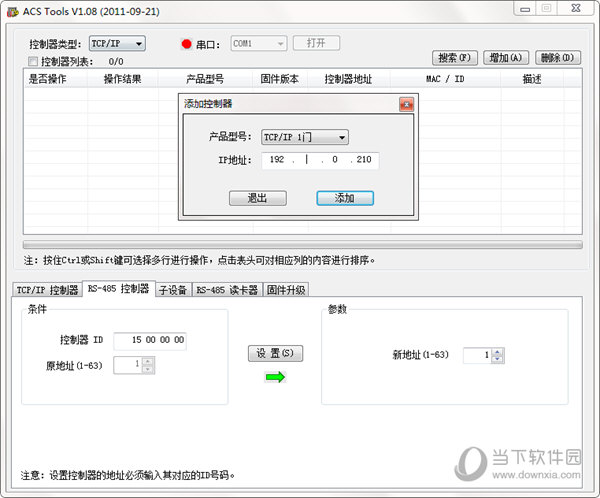The height and width of the screenshot is (498, 600).
Task: Click the 210 octet of IP address
Action: click(364, 160)
